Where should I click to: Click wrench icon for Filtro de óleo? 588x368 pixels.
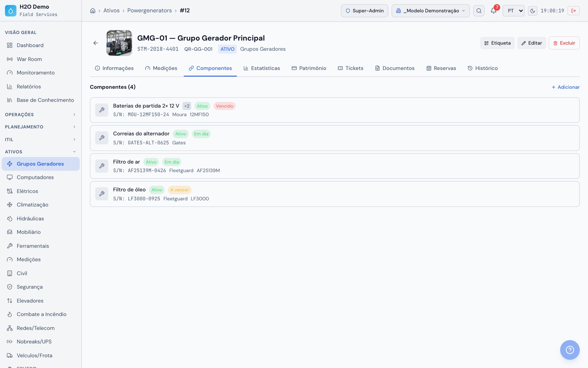102,194
